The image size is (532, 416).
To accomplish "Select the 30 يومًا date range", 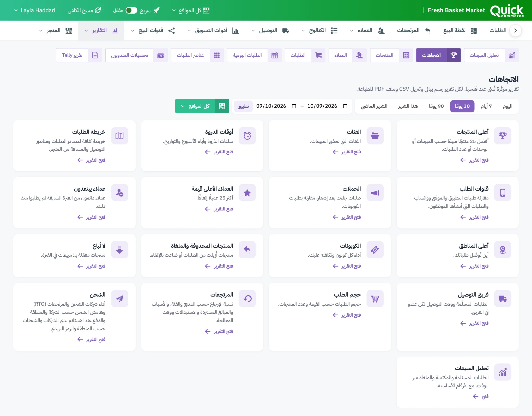I will pos(462,106).
